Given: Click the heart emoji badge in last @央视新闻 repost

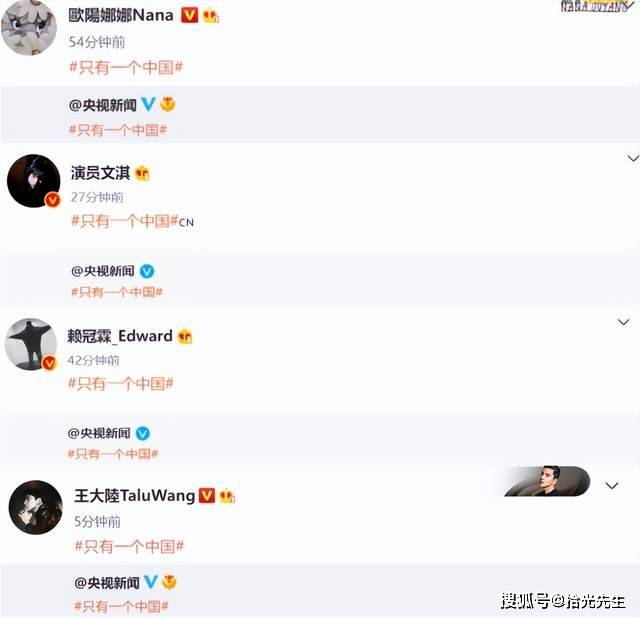Looking at the screenshot, I should click(x=169, y=582).
